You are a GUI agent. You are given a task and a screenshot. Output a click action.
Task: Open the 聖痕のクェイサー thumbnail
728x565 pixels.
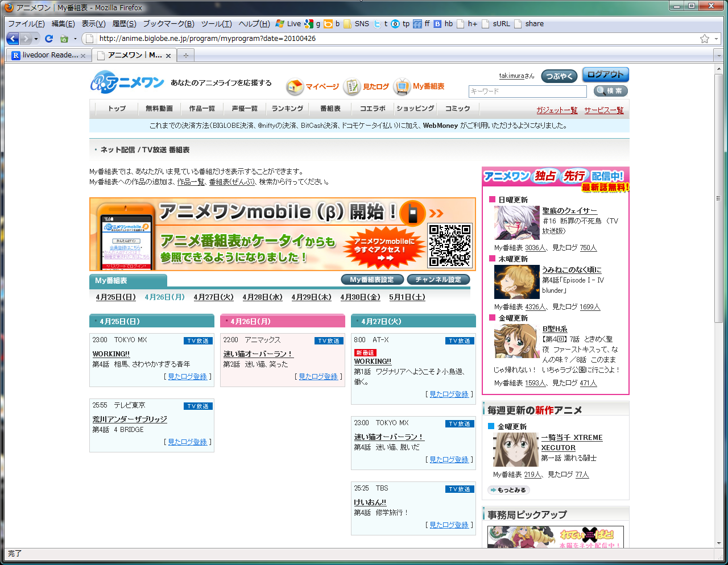516,223
